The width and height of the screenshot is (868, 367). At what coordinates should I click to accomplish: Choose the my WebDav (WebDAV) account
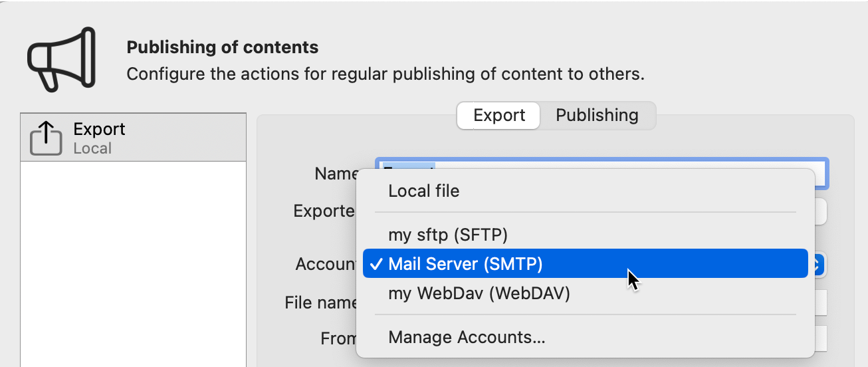coord(479,293)
